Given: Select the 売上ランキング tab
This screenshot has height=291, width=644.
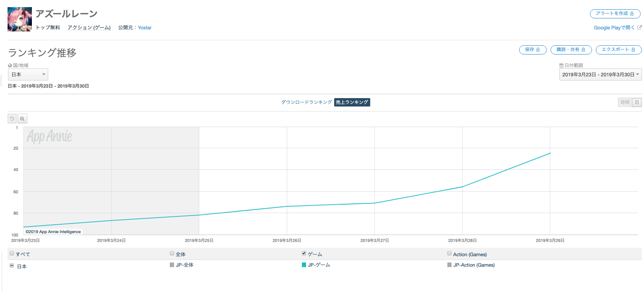Looking at the screenshot, I should coord(352,102).
